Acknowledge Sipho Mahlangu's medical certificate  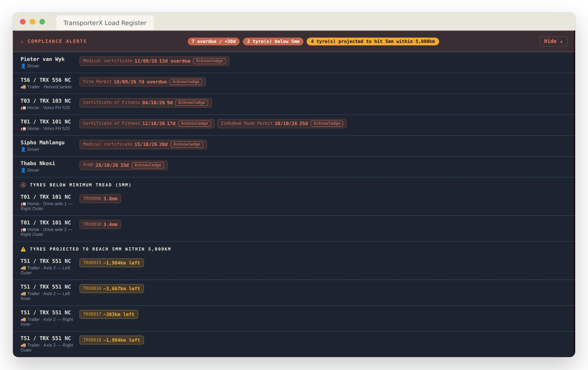(187, 144)
